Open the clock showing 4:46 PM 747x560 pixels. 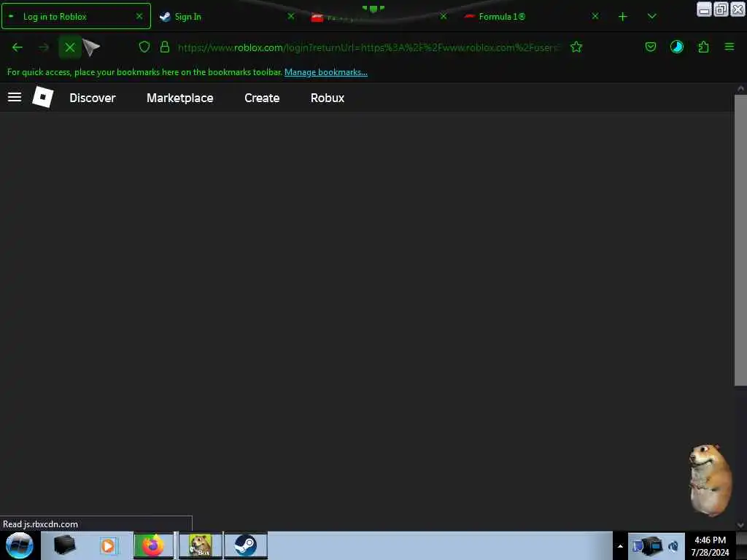710,545
